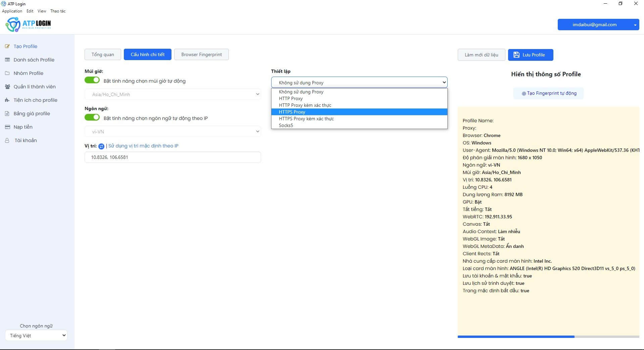Open Tài khoản page

[26, 140]
